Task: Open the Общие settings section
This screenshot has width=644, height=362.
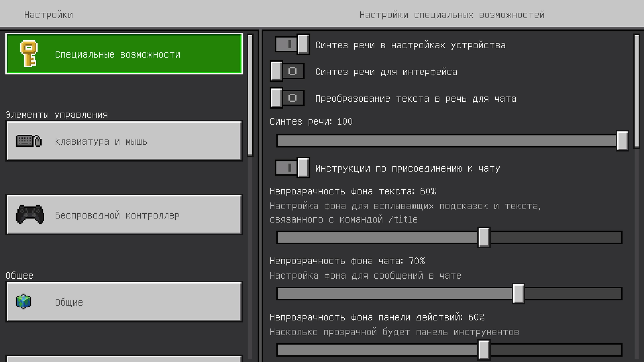Action: 124,301
